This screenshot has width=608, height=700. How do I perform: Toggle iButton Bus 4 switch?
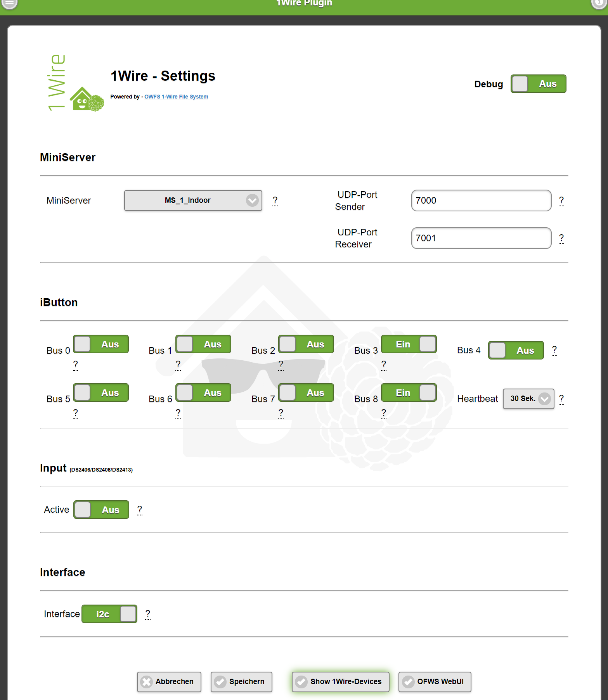[516, 350]
